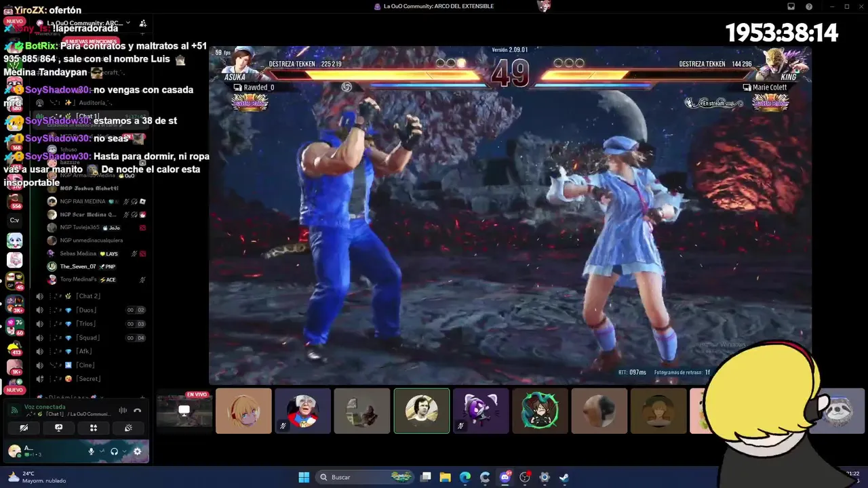The image size is (868, 488).
Task: Focus the teal-ringed anime avatar tile
Action: coord(540,411)
